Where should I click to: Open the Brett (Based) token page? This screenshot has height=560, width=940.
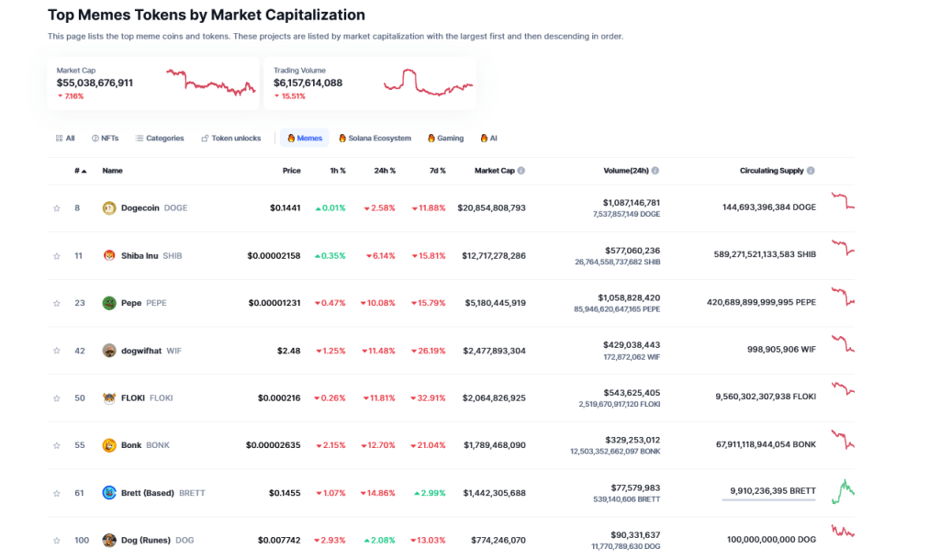coord(150,492)
